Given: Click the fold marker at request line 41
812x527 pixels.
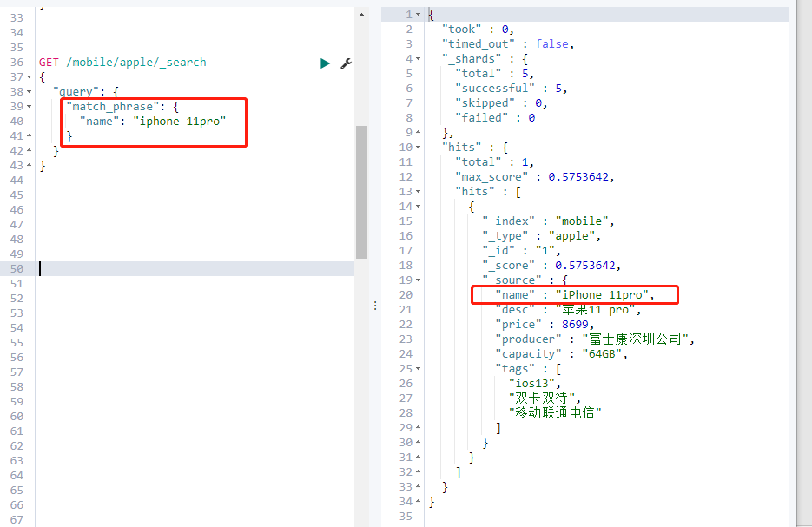Looking at the screenshot, I should [29, 136].
